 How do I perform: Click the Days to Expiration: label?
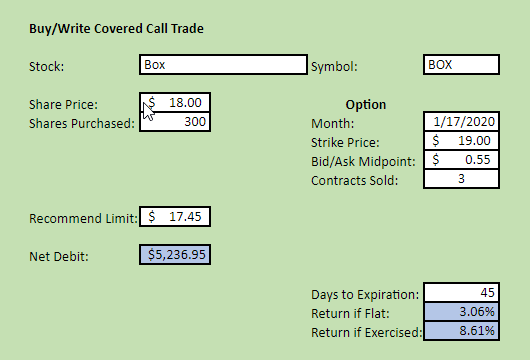point(365,295)
